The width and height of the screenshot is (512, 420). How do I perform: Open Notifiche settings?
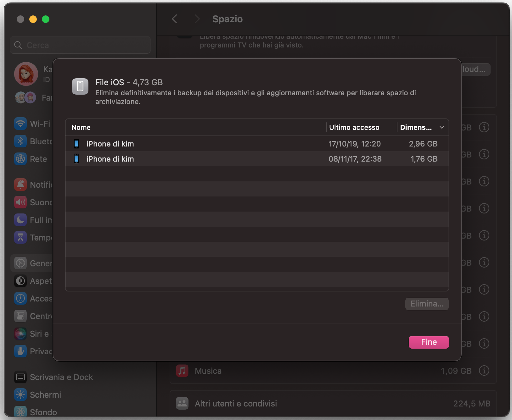tap(20, 185)
